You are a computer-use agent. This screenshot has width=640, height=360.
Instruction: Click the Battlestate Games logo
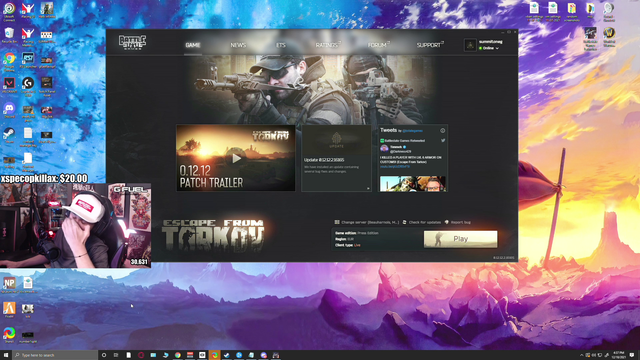[x=132, y=42]
